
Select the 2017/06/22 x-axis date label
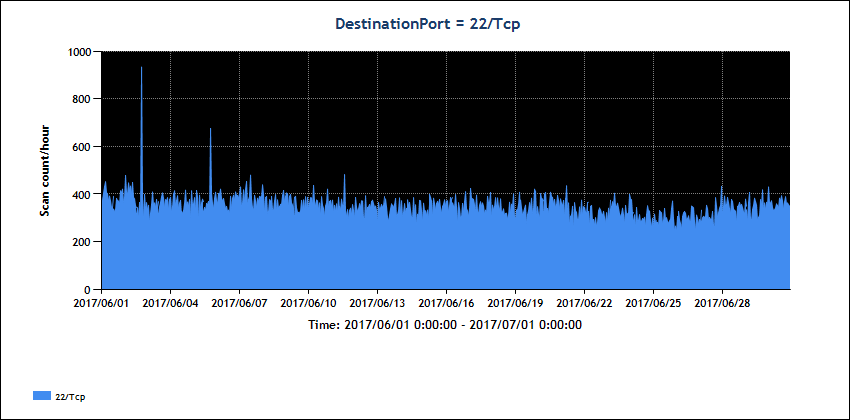585,303
